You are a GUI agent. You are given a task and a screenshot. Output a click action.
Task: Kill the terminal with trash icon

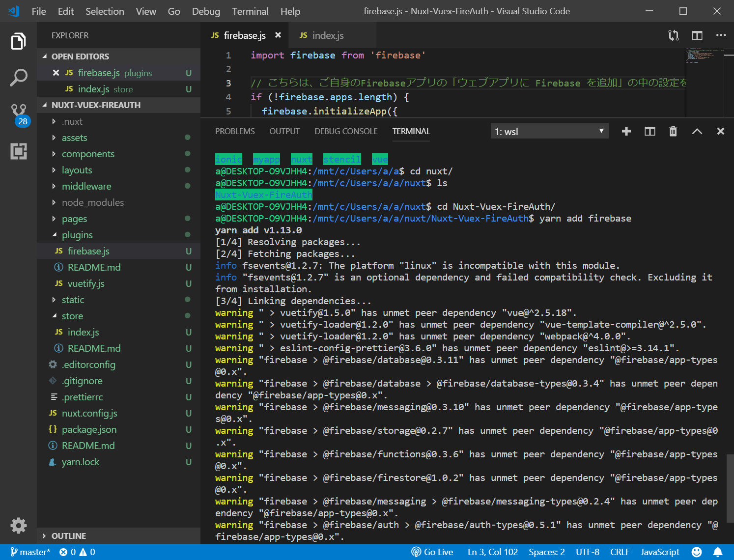(673, 131)
